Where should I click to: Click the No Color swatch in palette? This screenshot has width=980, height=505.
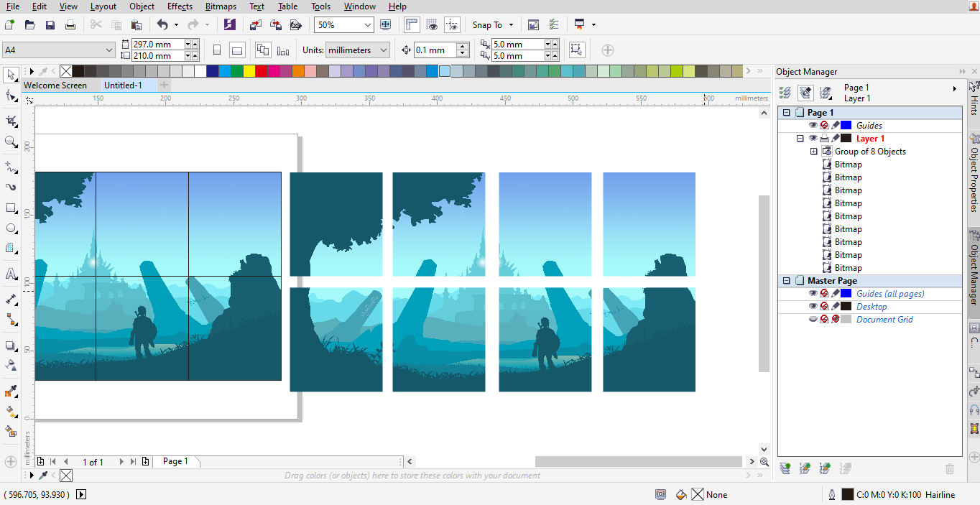(x=65, y=71)
